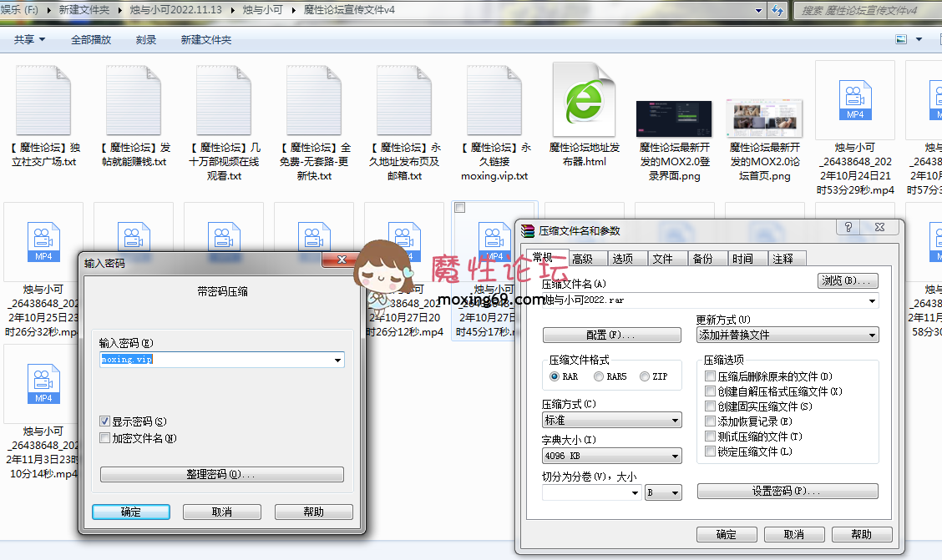Open 【魔性论坛】永久链接moxing.vip.txt file
Viewport: 942px width, 560px height.
494,100
